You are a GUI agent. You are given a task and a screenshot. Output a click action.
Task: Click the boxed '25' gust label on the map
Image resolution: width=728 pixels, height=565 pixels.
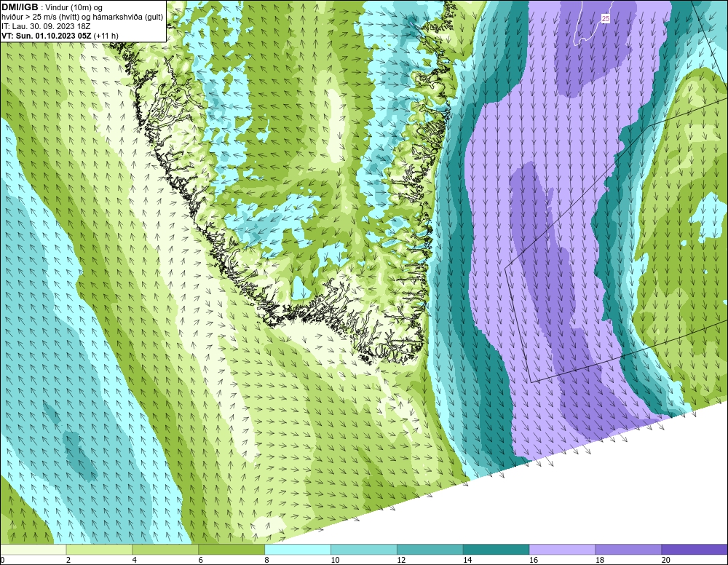tap(606, 19)
